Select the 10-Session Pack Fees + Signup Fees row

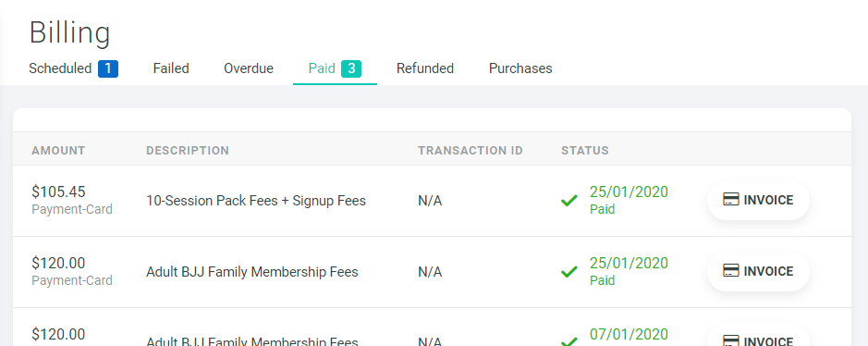432,201
